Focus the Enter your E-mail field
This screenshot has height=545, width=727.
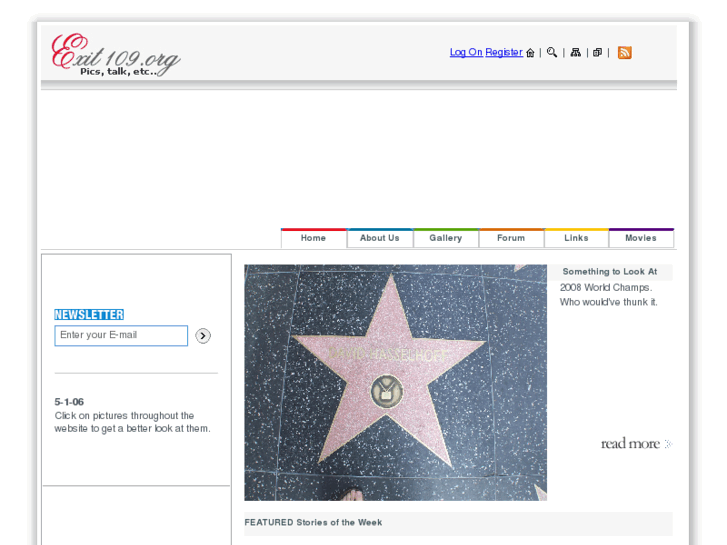coord(121,335)
